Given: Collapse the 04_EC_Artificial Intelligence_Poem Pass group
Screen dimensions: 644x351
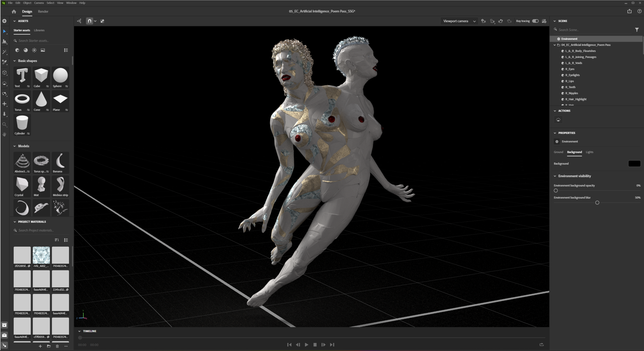Looking at the screenshot, I should pos(555,45).
